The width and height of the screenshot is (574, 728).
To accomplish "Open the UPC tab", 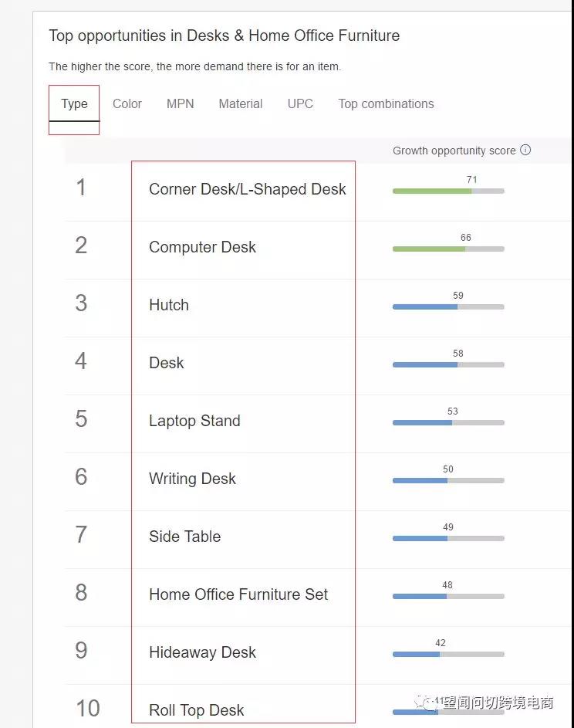I will tap(300, 104).
